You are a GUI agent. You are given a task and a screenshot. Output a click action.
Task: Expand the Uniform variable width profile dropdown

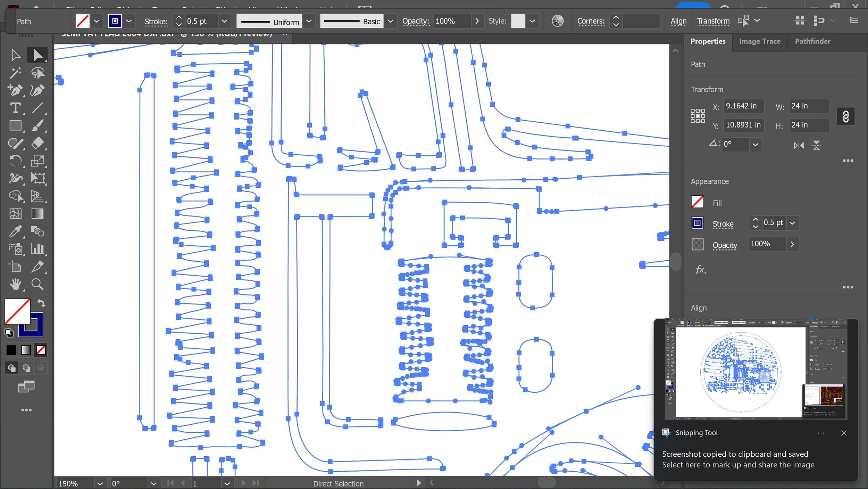(x=309, y=21)
